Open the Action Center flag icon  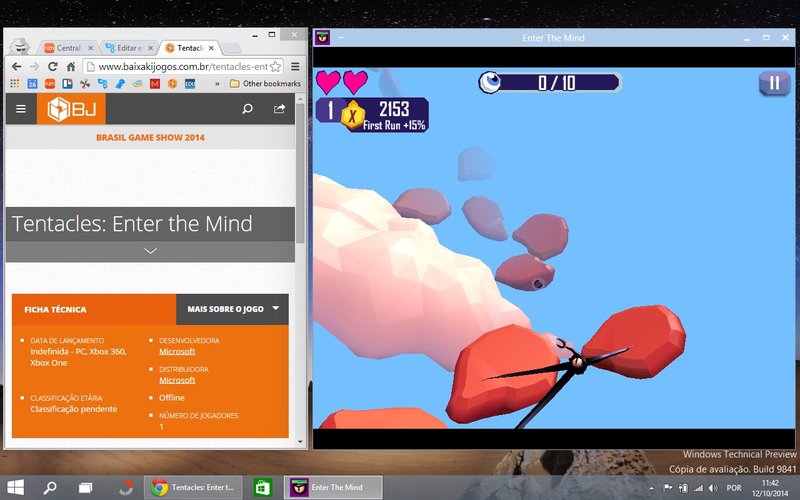pos(668,488)
